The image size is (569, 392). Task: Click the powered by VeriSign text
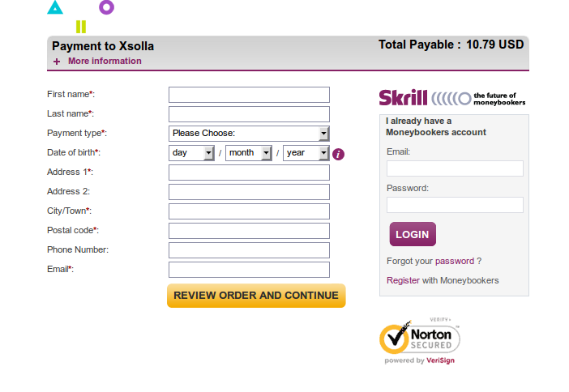click(420, 360)
